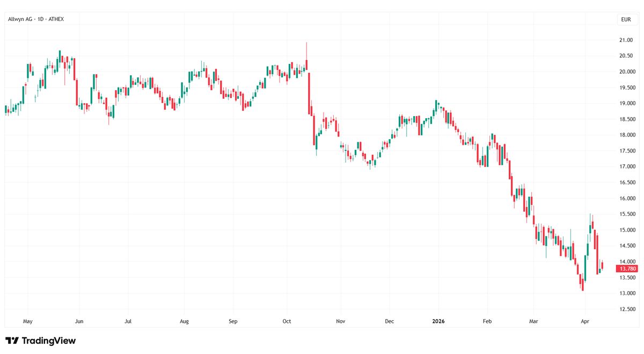This screenshot has height=354, width=644.
Task: Open the EUR currency selector
Action: point(626,19)
